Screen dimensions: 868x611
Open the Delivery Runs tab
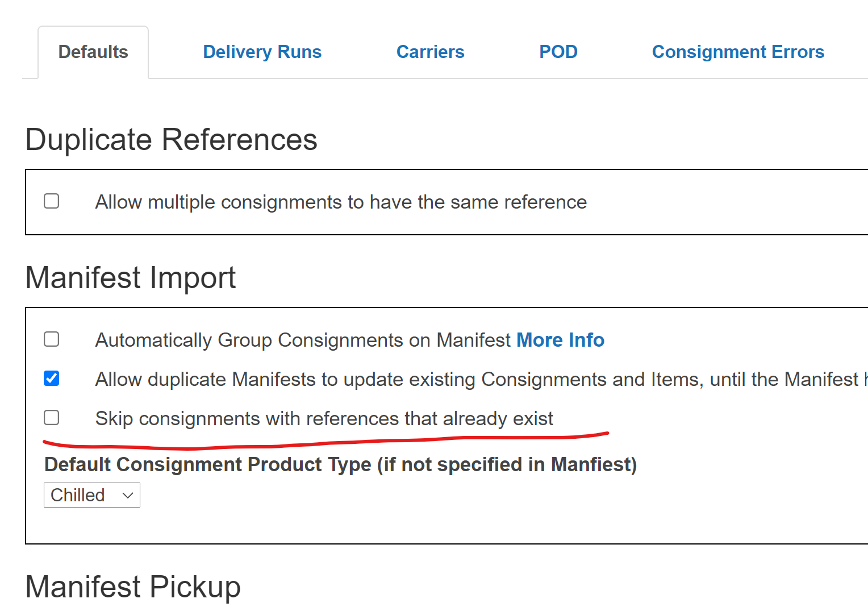coord(262,52)
